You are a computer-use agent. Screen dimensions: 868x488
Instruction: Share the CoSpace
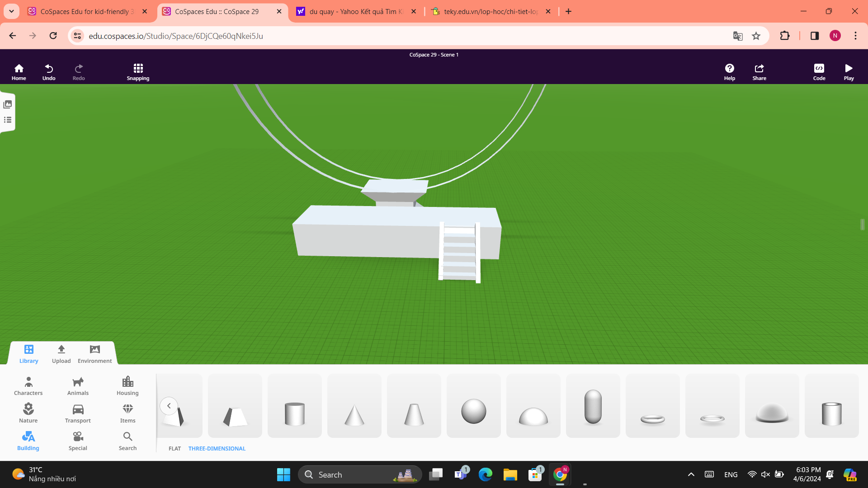tap(759, 72)
